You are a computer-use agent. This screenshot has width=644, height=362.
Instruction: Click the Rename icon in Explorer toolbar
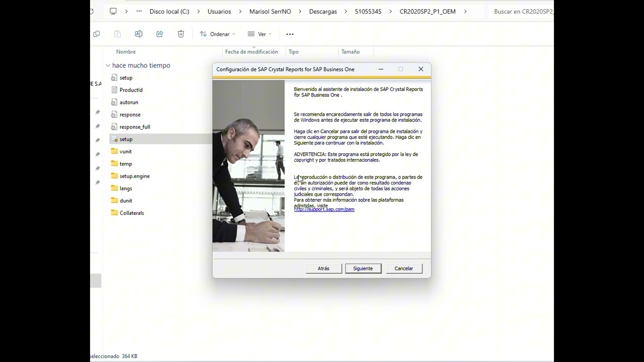pos(138,34)
